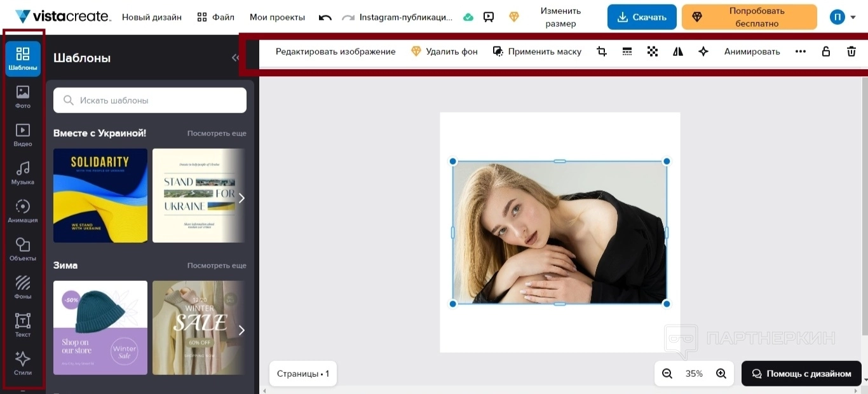Image resolution: width=868 pixels, height=394 pixels.
Task: Open the account profile dropdown arrow
Action: tap(853, 17)
